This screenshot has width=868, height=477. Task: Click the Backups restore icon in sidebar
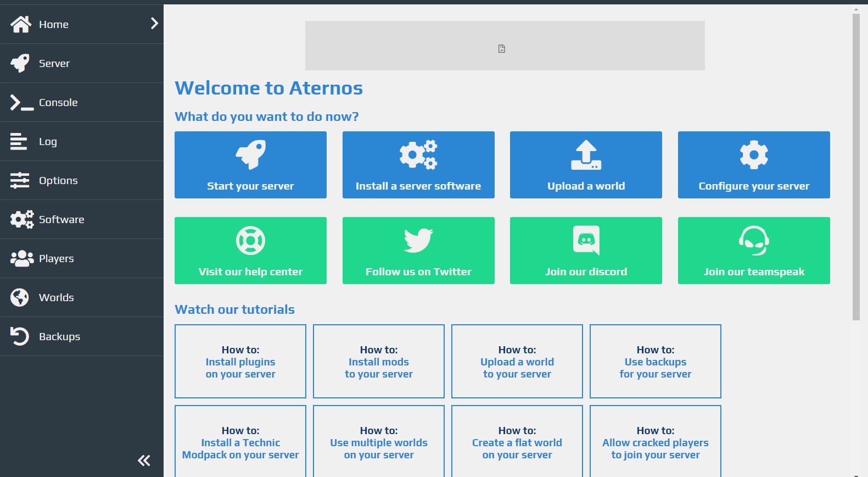pyautogui.click(x=20, y=336)
